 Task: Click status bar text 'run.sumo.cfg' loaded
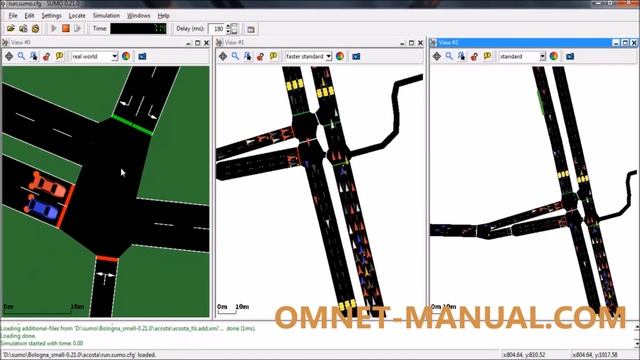(79, 355)
